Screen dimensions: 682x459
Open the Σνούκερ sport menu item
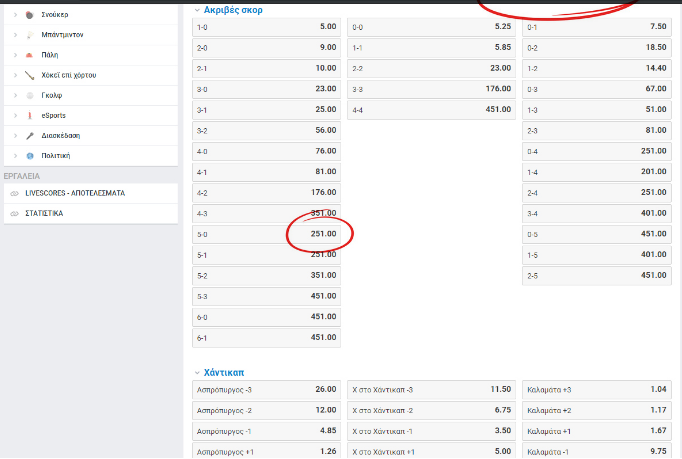[x=91, y=15]
